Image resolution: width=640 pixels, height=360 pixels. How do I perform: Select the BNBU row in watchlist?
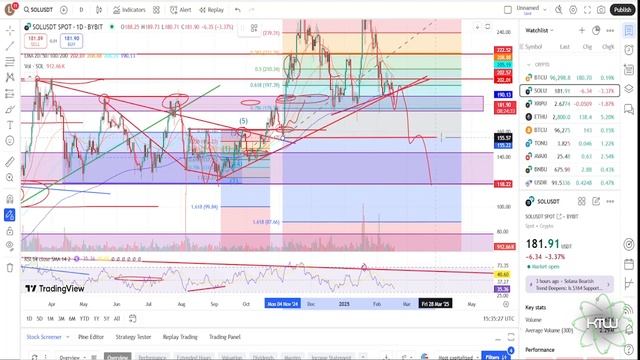(x=570, y=169)
